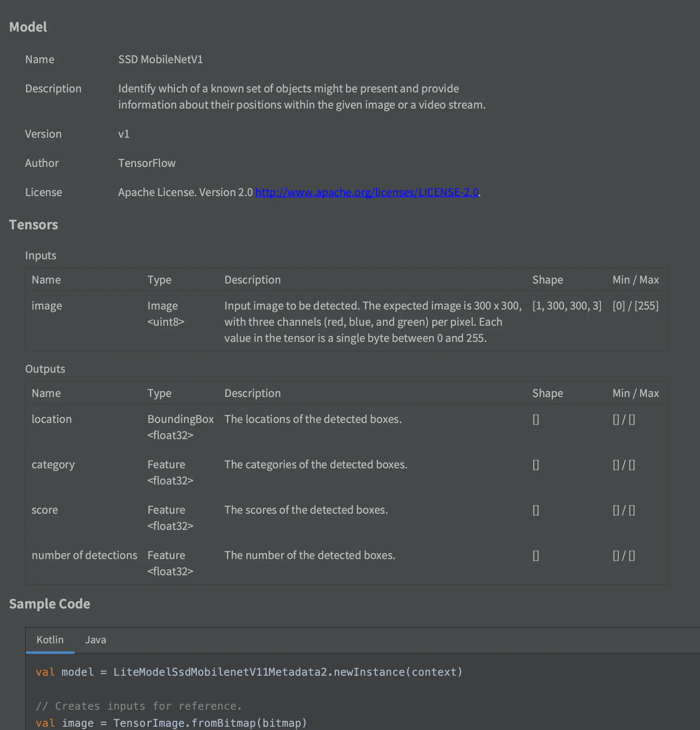Open the Apache LICENSE-2.0 link
The image size is (700, 730).
367,192
